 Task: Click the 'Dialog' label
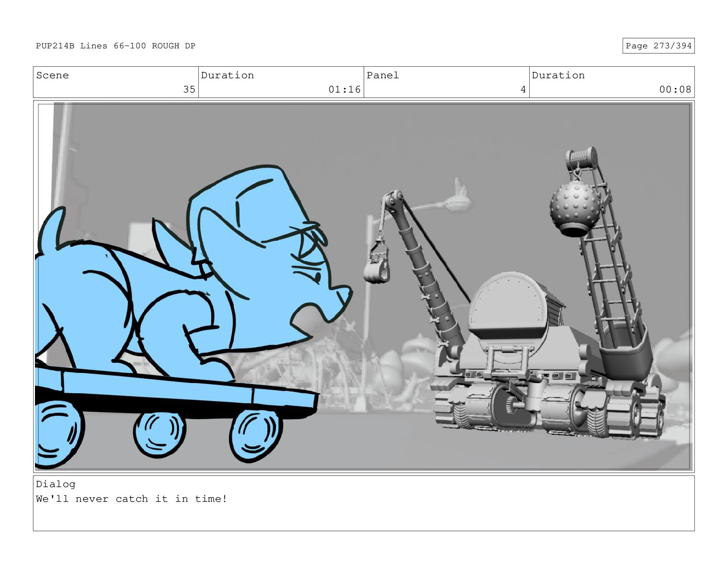point(56,484)
